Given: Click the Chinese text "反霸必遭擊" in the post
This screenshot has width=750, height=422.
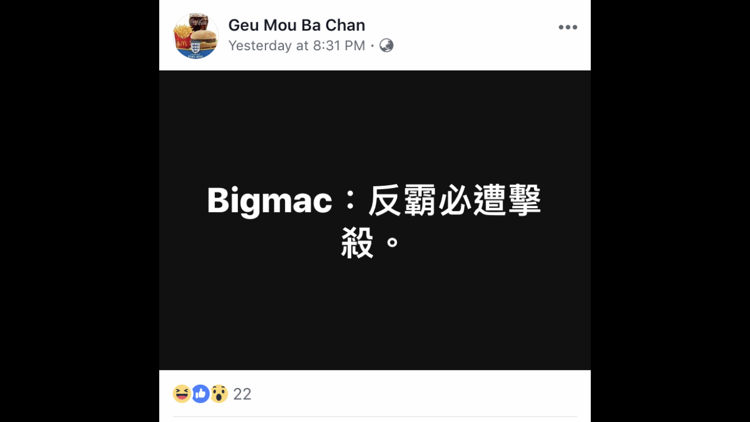Looking at the screenshot, I should (454, 200).
